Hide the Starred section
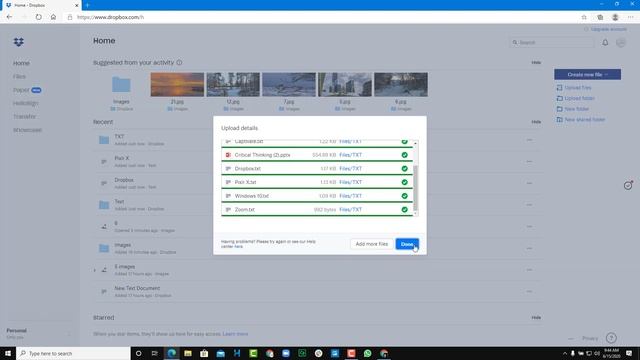640x360 pixels. [x=536, y=318]
